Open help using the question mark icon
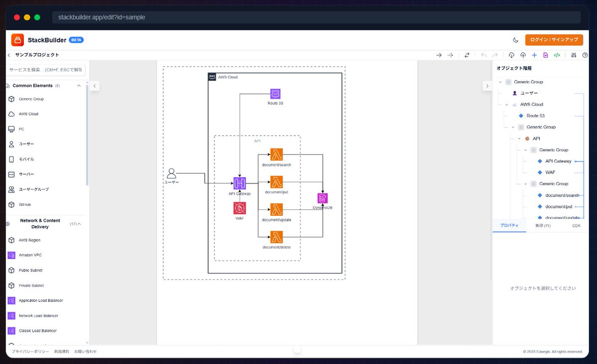The image size is (597, 364). point(586,55)
